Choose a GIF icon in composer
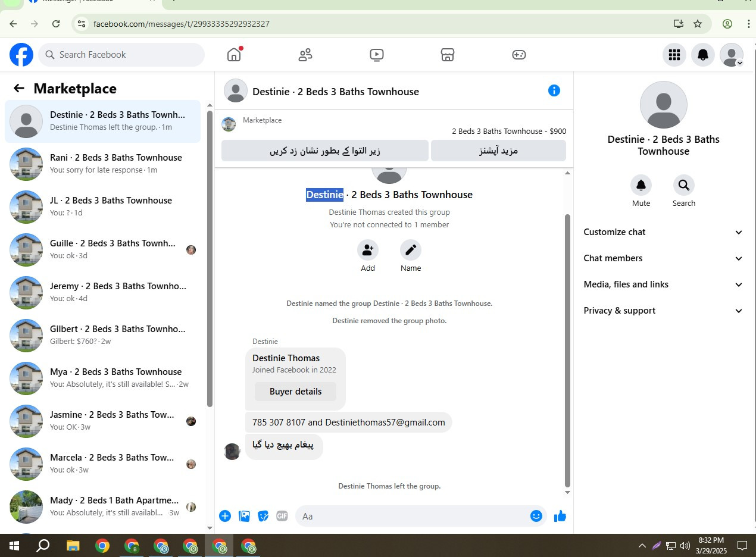 coord(282,516)
